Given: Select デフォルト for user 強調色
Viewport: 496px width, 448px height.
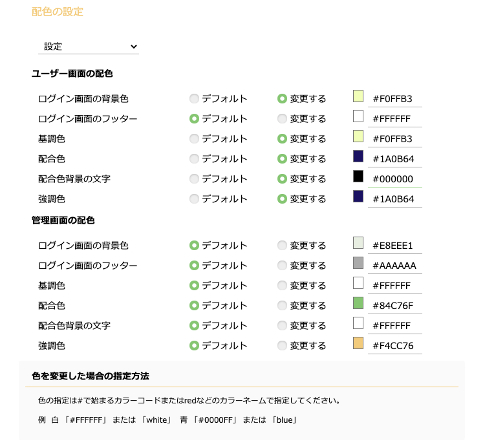Looking at the screenshot, I should pos(194,199).
